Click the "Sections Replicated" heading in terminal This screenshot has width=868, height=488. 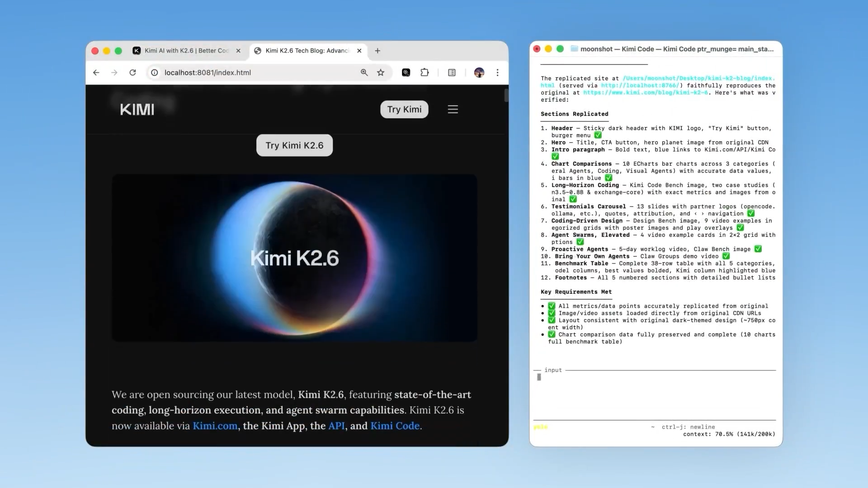click(575, 114)
